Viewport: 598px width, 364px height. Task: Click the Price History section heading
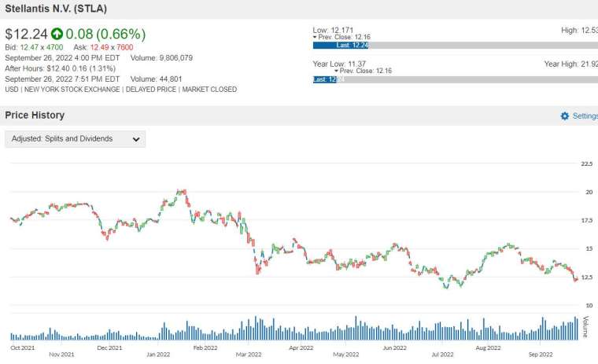(x=35, y=115)
